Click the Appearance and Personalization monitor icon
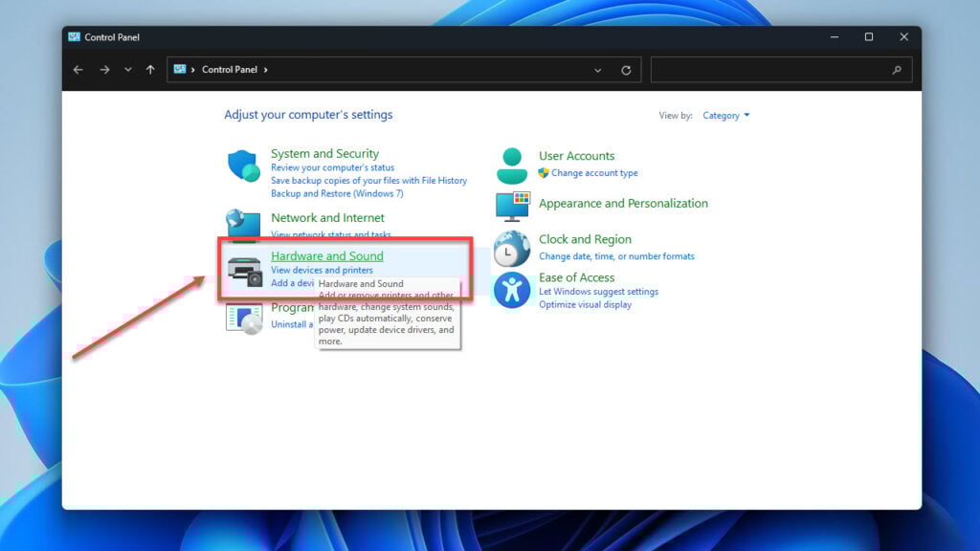 [x=513, y=207]
